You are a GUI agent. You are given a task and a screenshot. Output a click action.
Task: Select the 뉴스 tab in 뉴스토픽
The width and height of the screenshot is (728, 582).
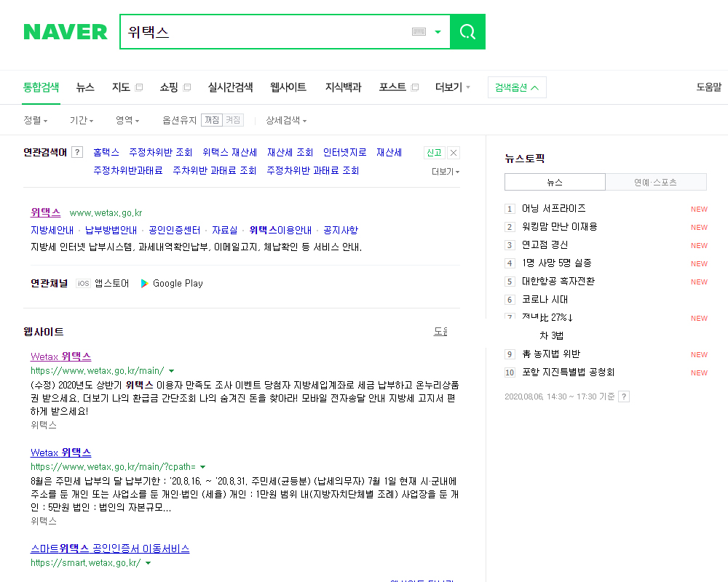coord(555,182)
